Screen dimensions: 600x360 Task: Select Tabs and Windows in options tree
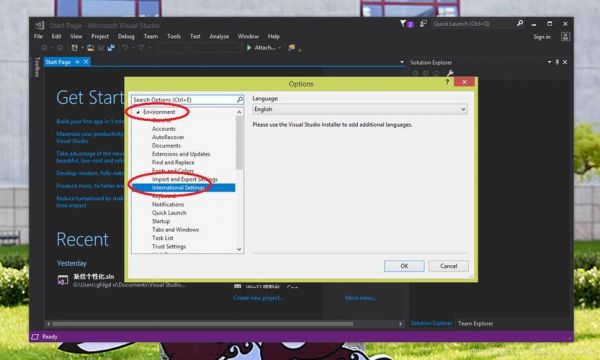[175, 230]
